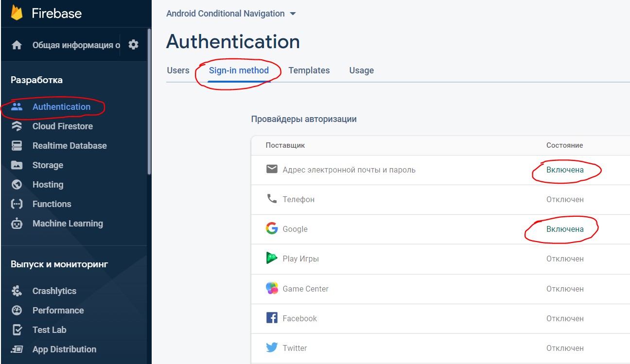Screen dimensions: 630x364
Task: Click the Состояние column header
Action: point(564,145)
